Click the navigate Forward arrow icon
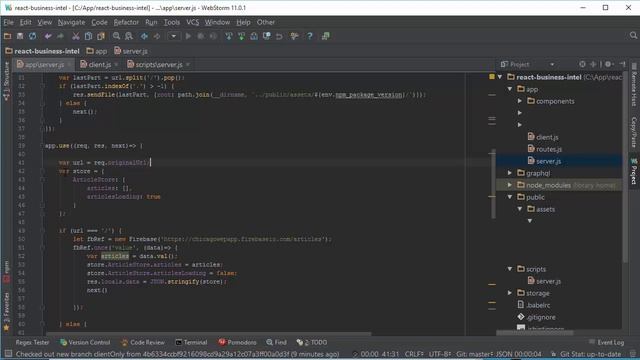640x360 pixels. coord(157,36)
